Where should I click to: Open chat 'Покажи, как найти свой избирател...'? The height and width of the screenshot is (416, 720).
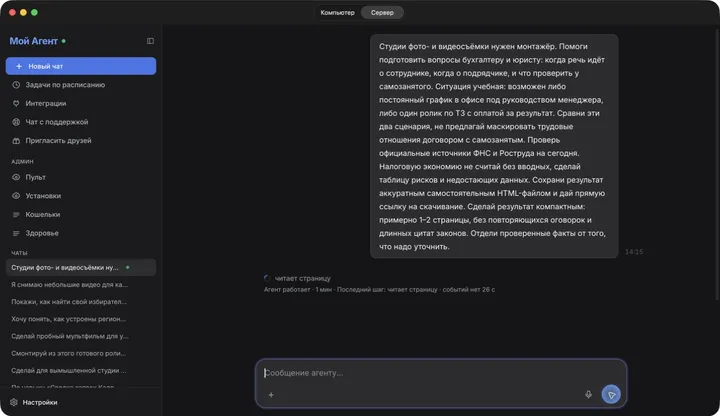81,302
